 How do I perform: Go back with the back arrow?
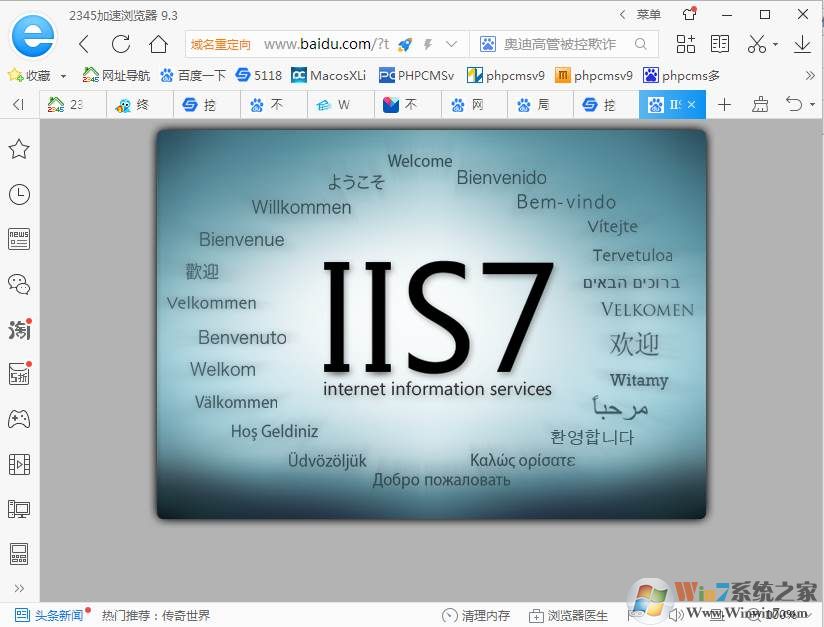[84, 44]
